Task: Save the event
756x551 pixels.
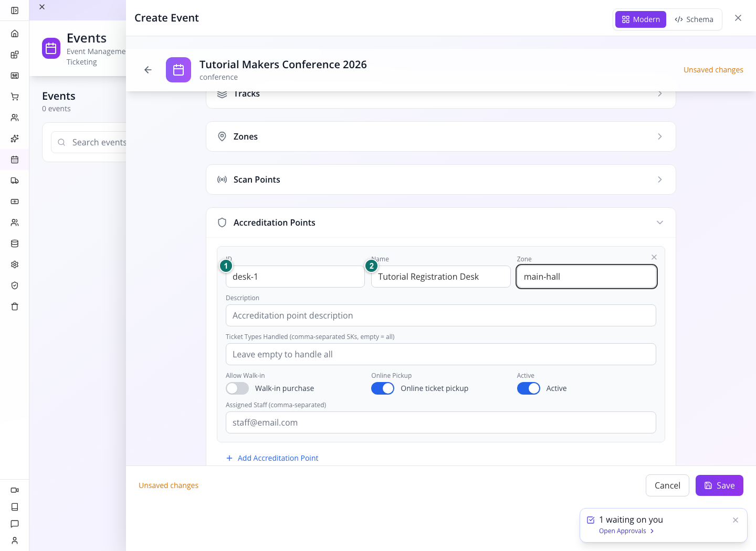Action: 719,485
